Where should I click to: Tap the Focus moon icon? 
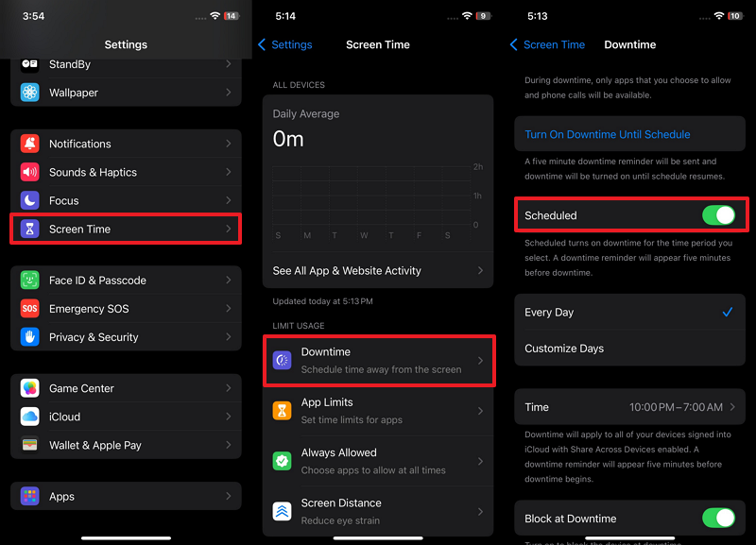point(29,200)
